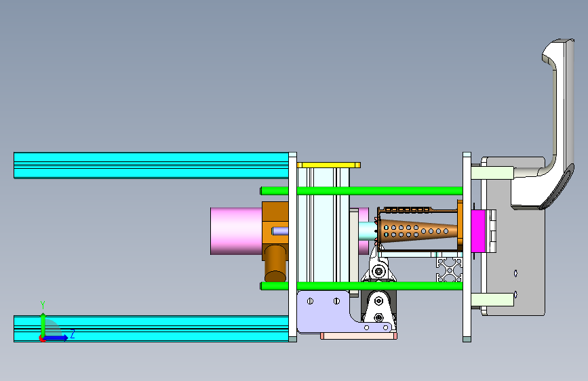Select the brown cylinder below orange bracket
The width and height of the screenshot is (588, 381).
pyautogui.click(x=275, y=264)
